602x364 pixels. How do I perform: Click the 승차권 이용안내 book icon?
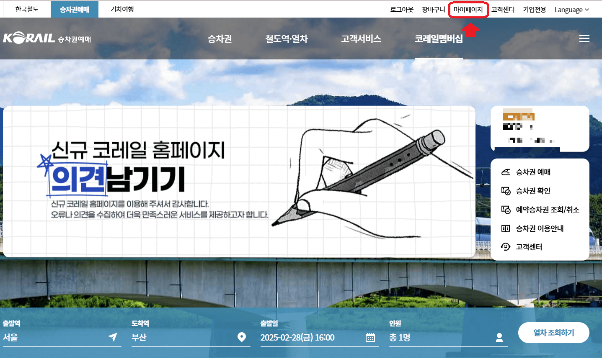(506, 228)
